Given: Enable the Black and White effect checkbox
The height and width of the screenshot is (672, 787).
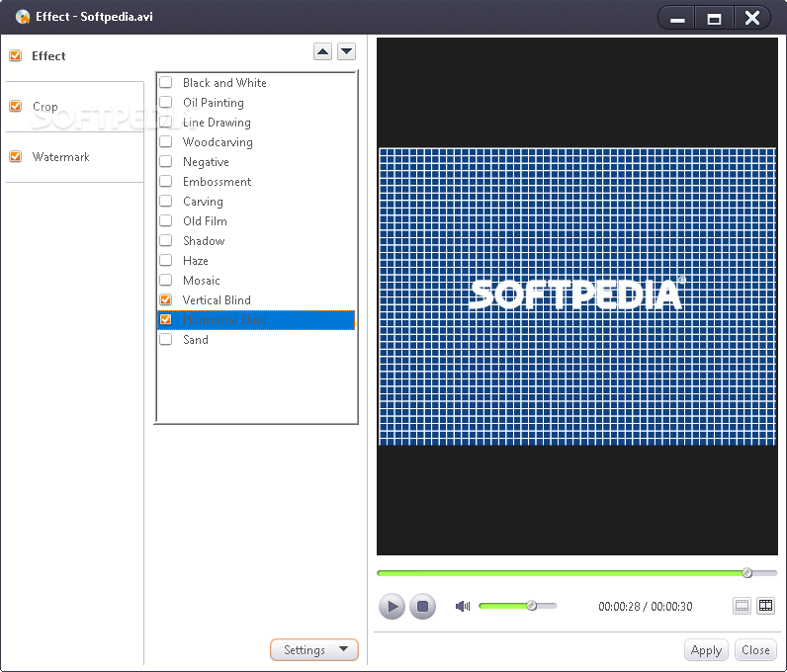Looking at the screenshot, I should 166,82.
